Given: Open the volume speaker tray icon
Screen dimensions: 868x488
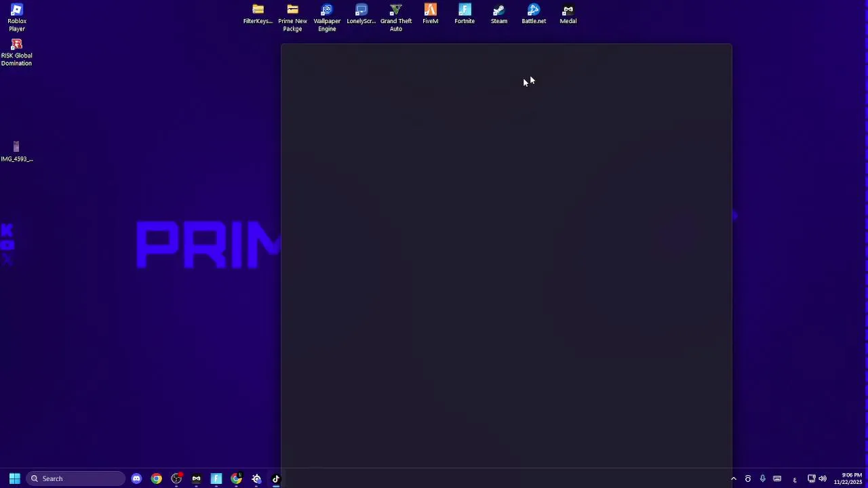Looking at the screenshot, I should tap(823, 479).
